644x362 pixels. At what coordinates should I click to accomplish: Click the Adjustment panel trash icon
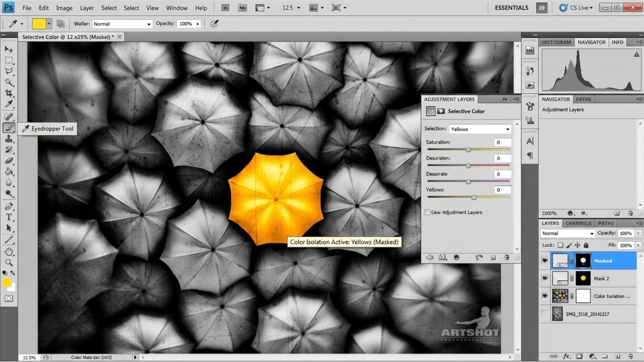[x=507, y=257]
